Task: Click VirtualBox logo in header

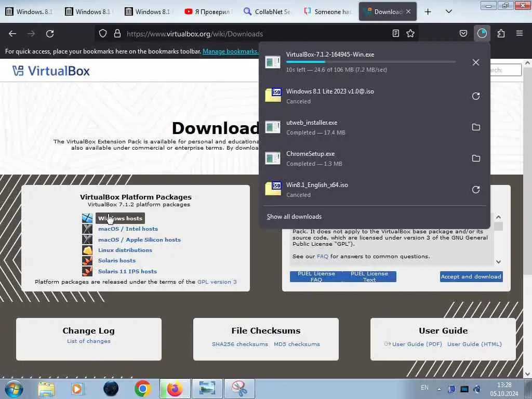Action: 51,71
